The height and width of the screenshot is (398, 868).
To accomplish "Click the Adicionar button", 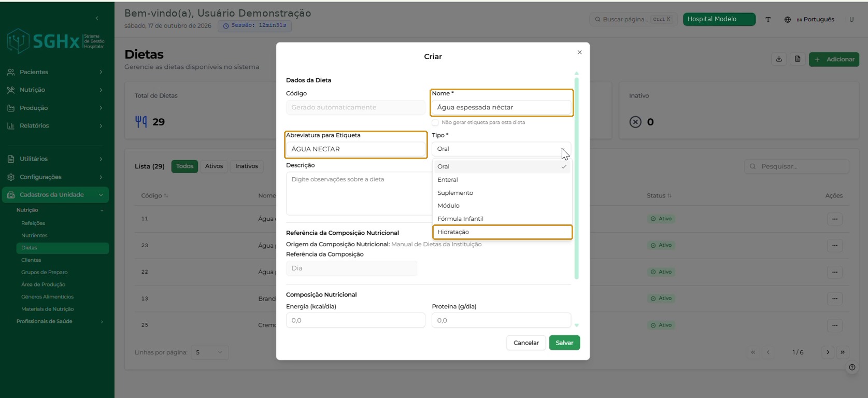I will 834,59.
